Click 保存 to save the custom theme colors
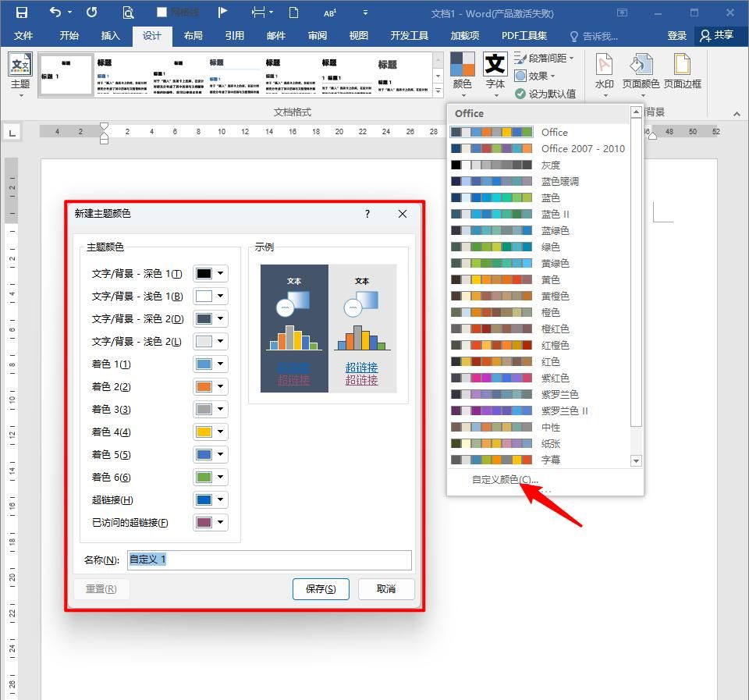The height and width of the screenshot is (700, 749). [x=321, y=589]
